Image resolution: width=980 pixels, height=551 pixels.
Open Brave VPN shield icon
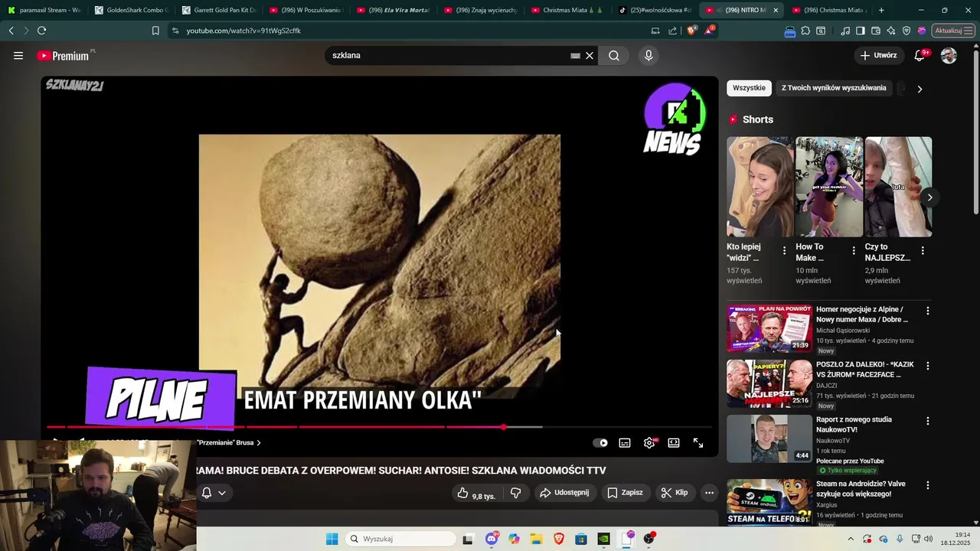point(906,31)
